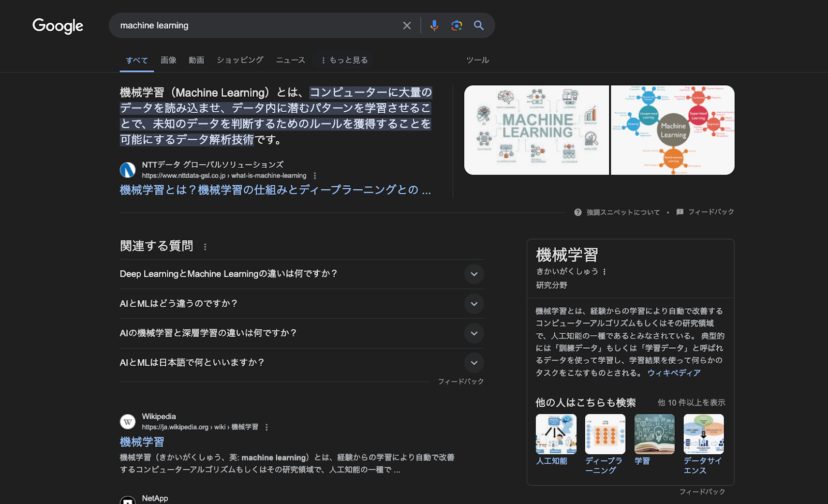Screen dimensions: 828x504
Task: Click フィードバック under related questions
Action: pos(461,381)
